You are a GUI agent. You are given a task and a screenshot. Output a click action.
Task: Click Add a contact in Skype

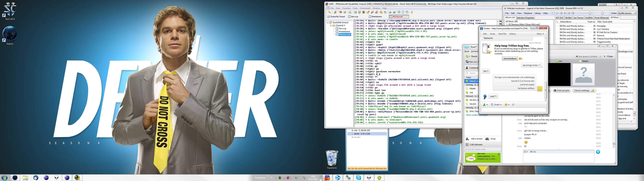click(474, 139)
